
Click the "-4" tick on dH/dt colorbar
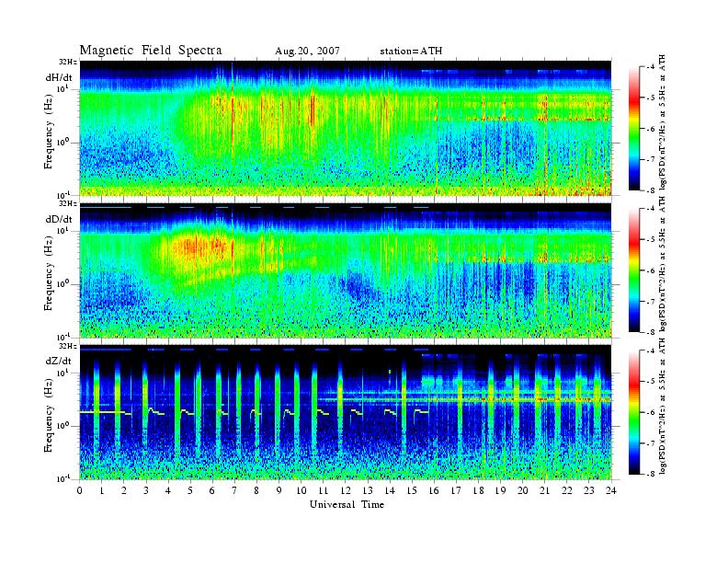(x=650, y=67)
